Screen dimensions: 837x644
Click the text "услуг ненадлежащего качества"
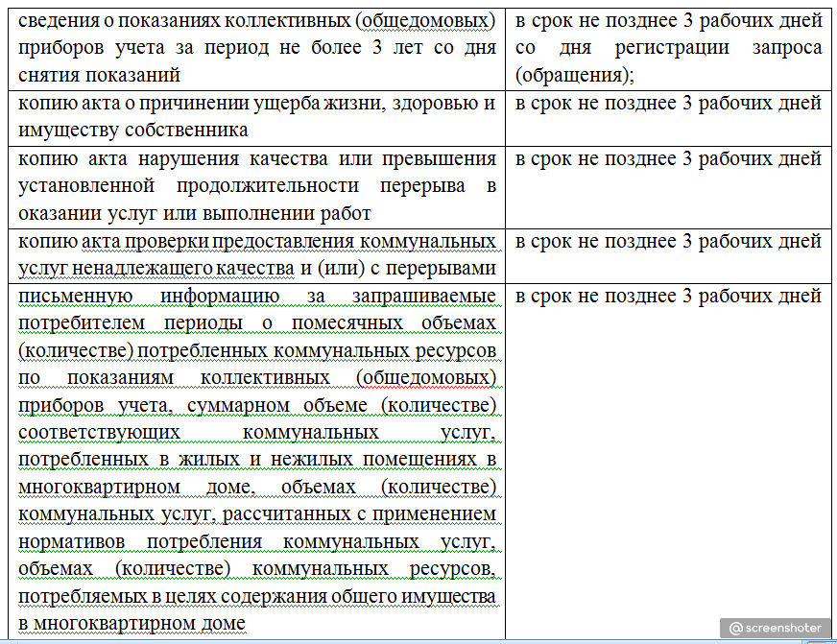(155, 268)
